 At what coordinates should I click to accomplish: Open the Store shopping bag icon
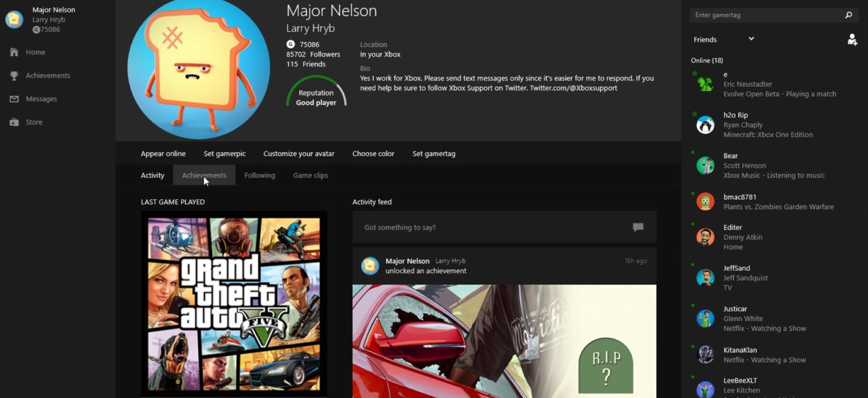pos(14,122)
